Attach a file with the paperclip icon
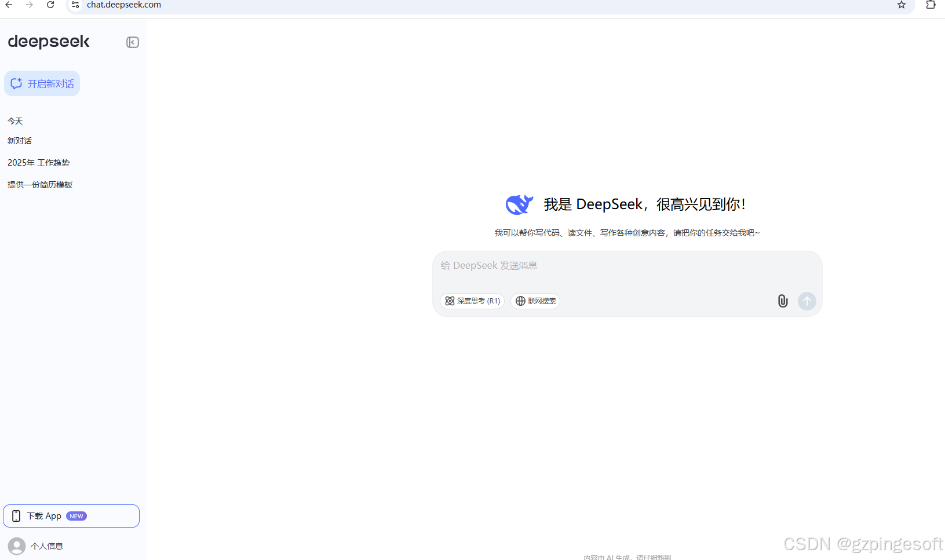 (783, 301)
